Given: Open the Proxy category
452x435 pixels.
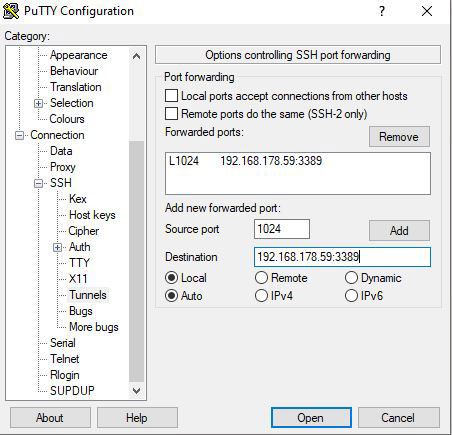Looking at the screenshot, I should 63,167.
